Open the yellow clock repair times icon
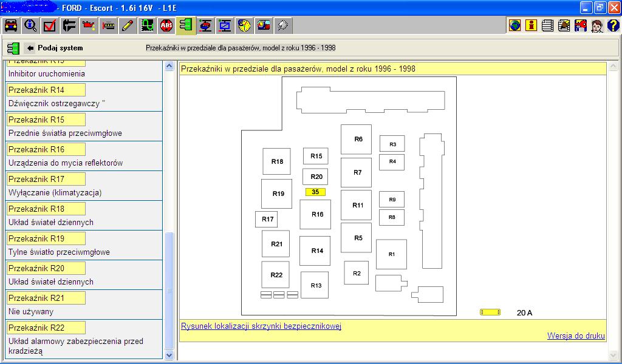Screen dimensions: 622x364 244,25
